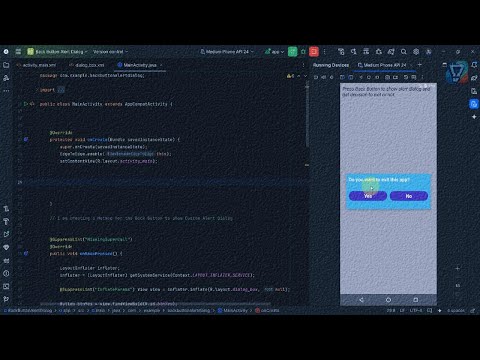Click the editor horizontal scrollbar
The height and width of the screenshot is (360, 480).
[155, 304]
